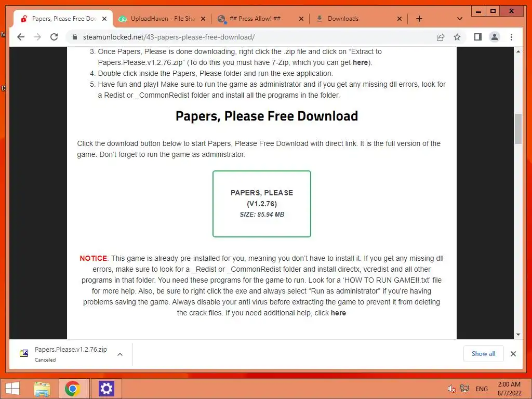Open the taskbar clock and date
532x399 pixels.
pyautogui.click(x=509, y=389)
